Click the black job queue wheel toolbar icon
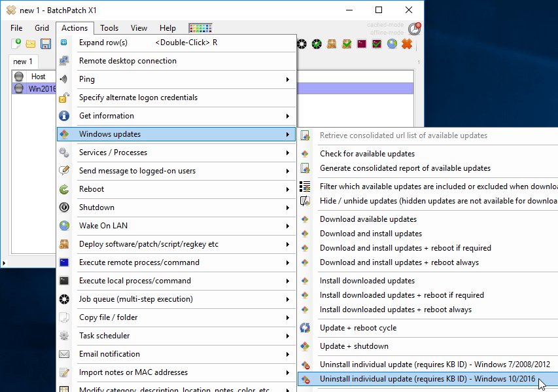Image resolution: width=558 pixels, height=392 pixels. pos(302,44)
